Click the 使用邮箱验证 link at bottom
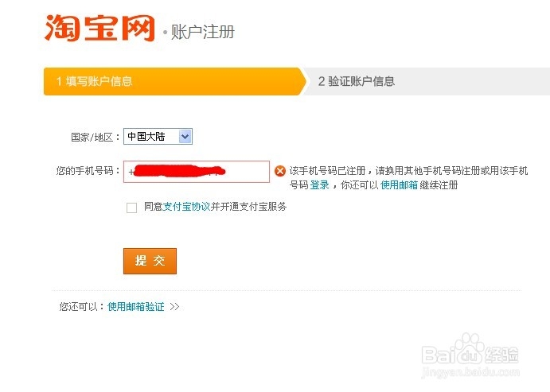This screenshot has width=550, height=392. click(136, 306)
